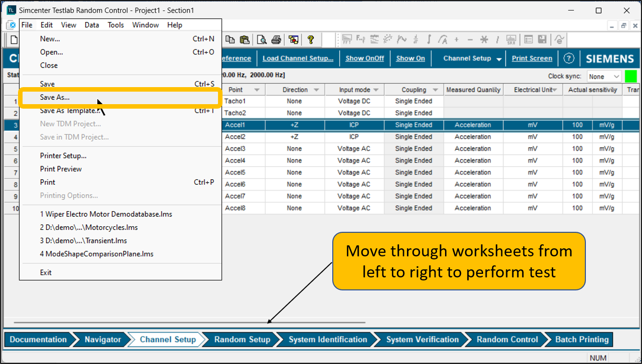Choose New... in the File menu
The image size is (642, 364).
coord(50,39)
